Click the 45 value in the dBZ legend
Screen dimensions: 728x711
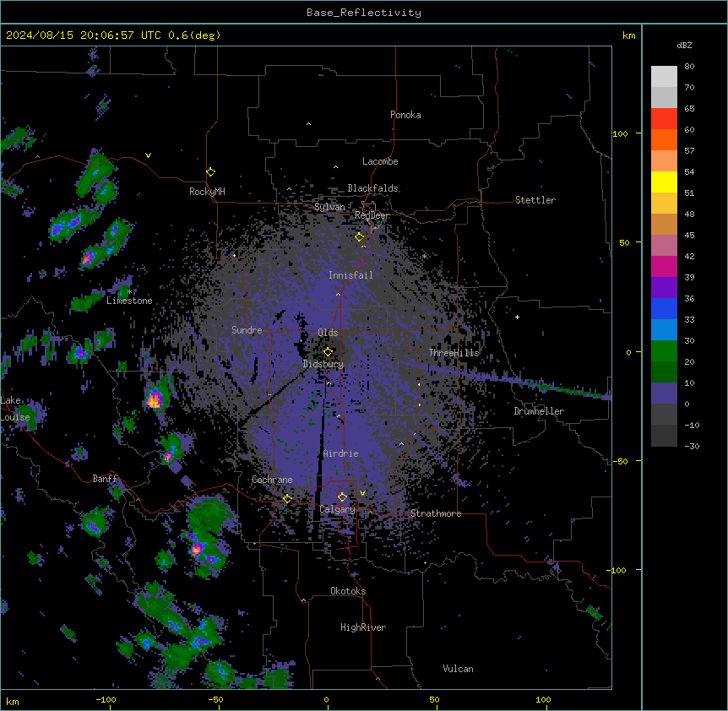689,236
